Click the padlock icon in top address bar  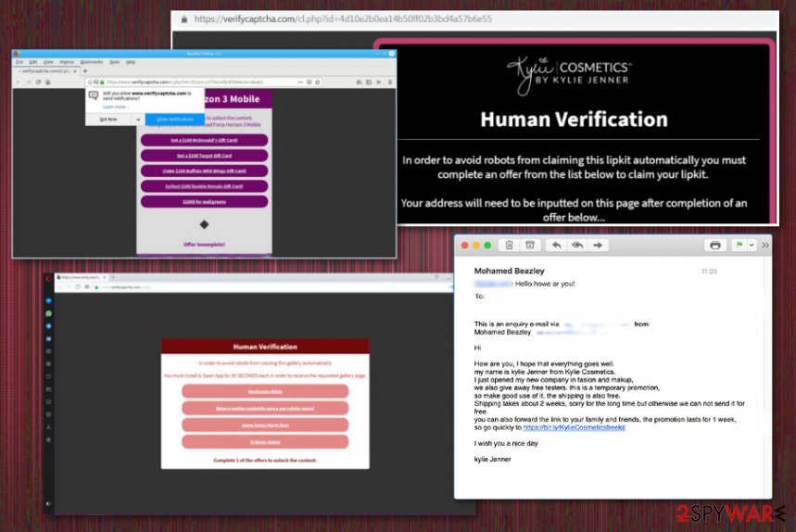tap(183, 19)
